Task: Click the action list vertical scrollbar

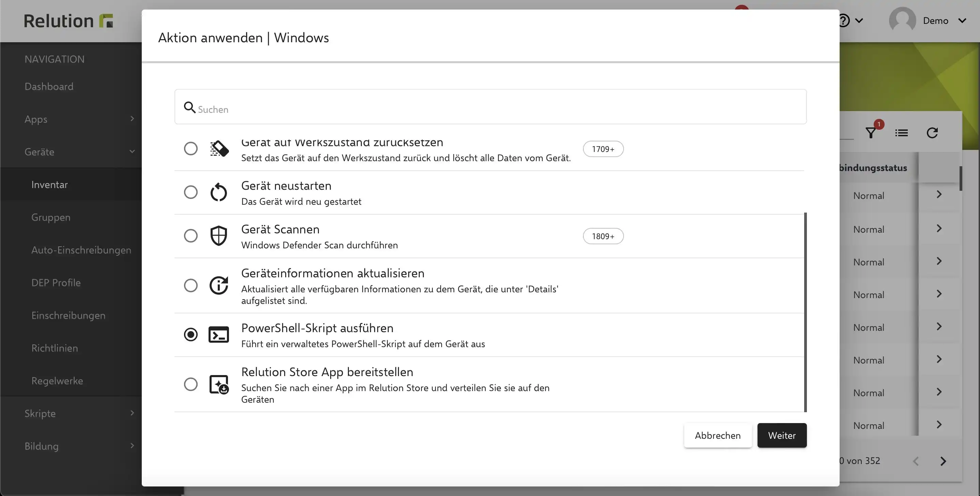Action: pos(806,312)
